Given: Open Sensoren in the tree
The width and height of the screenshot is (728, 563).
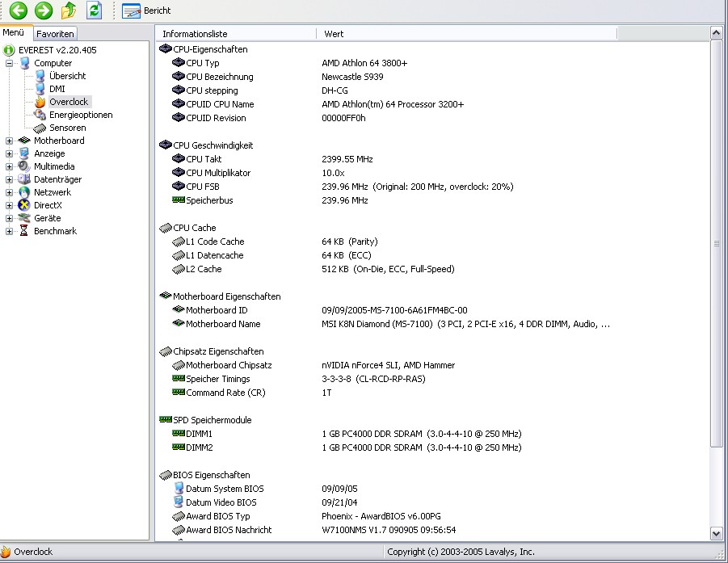Looking at the screenshot, I should coord(67,128).
